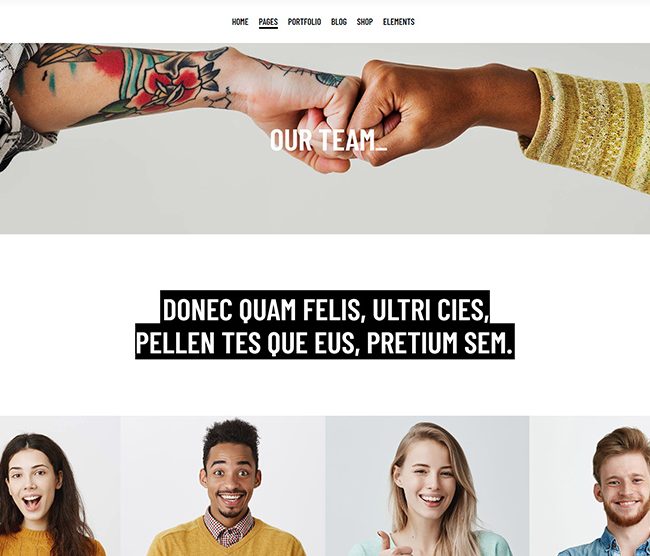Open the Elements menu
Viewport: 650px width, 556px height.
coord(398,22)
